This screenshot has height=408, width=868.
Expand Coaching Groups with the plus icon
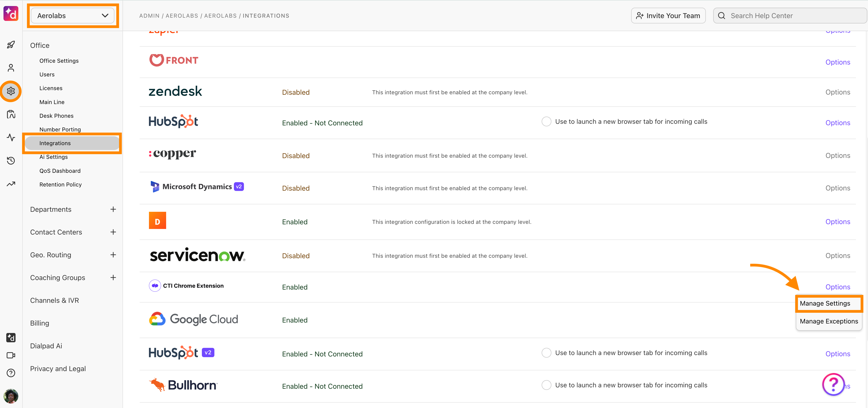(113, 278)
